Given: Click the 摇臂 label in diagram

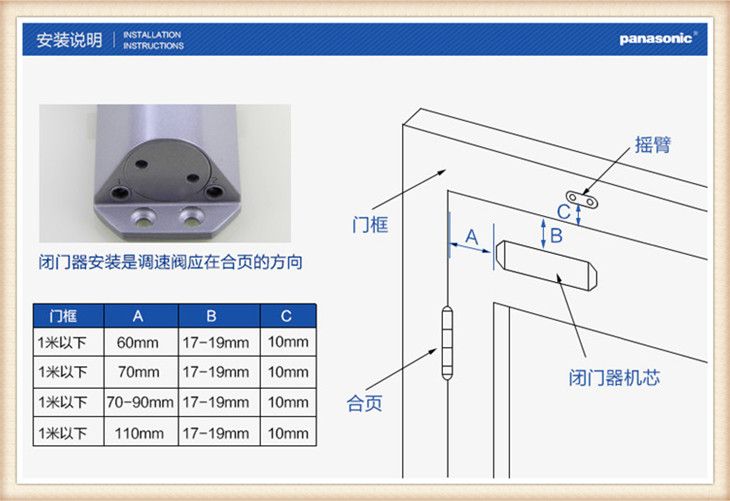Looking at the screenshot, I should tap(651, 145).
